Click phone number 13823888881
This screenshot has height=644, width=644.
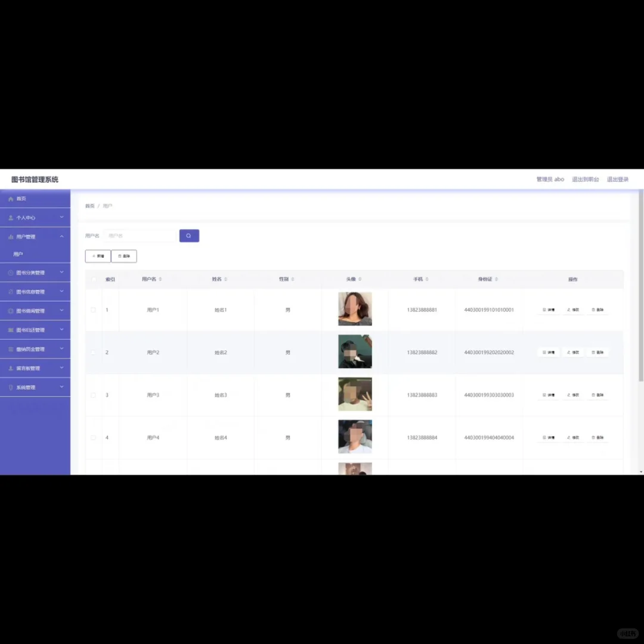tap(422, 310)
